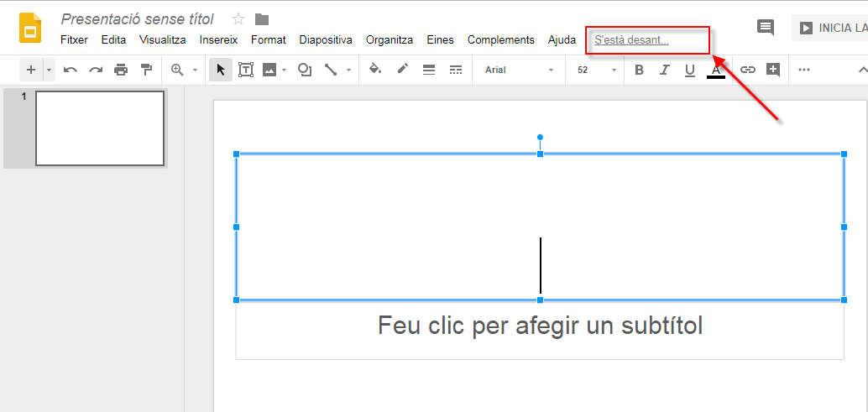Open the Edita menu
Screen dimensions: 868x412
(113, 39)
